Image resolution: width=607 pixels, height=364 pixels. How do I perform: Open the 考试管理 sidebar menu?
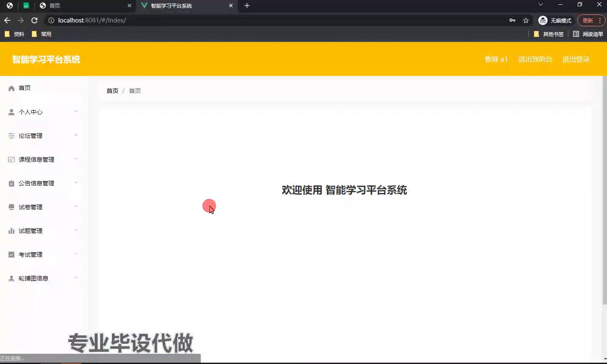(30, 254)
